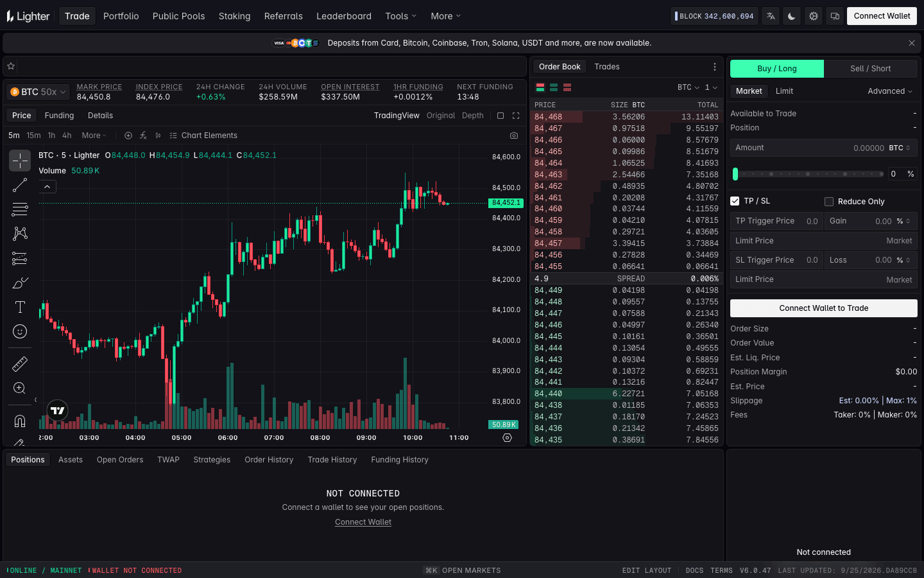Open the emoji icons tool

tap(20, 331)
